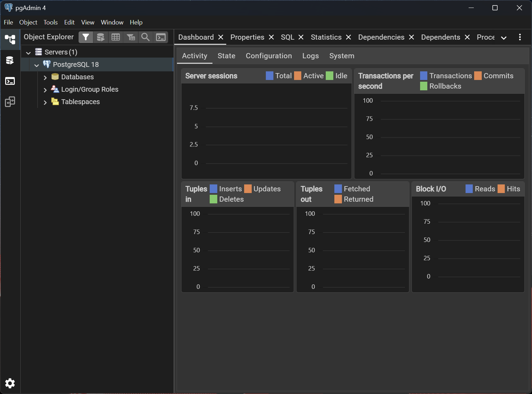Click the View Data table grid icon
This screenshot has width=532, height=394.
(116, 37)
